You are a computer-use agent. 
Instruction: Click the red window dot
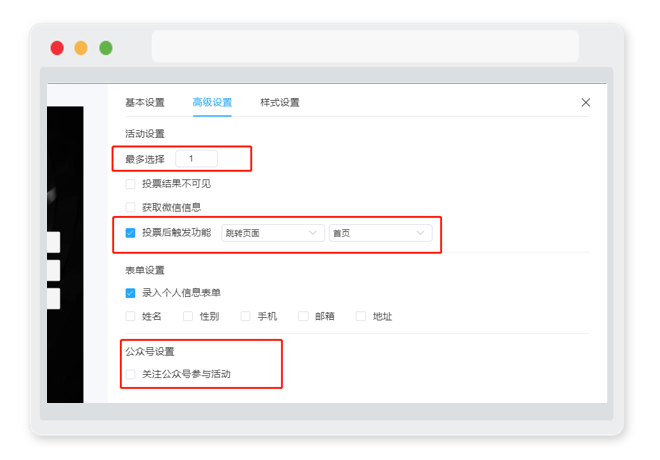57,48
